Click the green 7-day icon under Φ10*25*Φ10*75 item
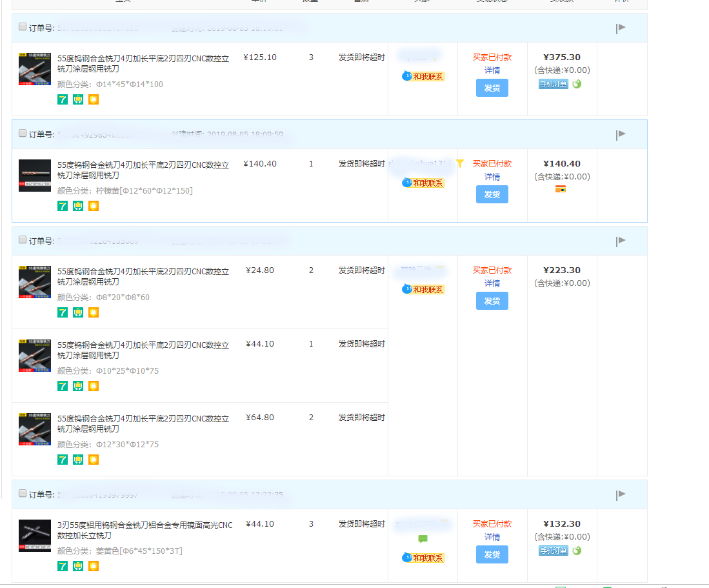This screenshot has width=709, height=588. tap(63, 386)
